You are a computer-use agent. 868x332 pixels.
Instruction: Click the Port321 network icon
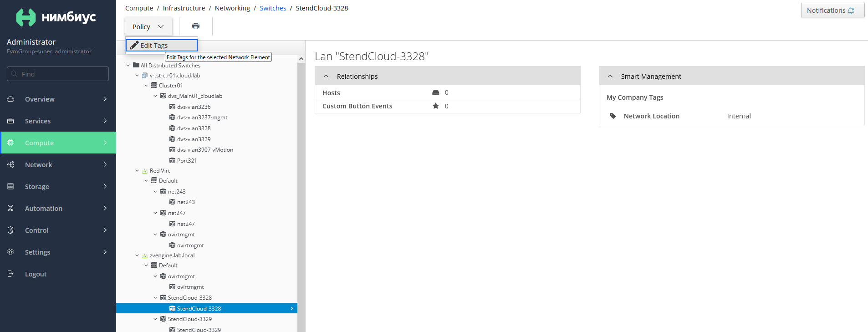click(172, 160)
